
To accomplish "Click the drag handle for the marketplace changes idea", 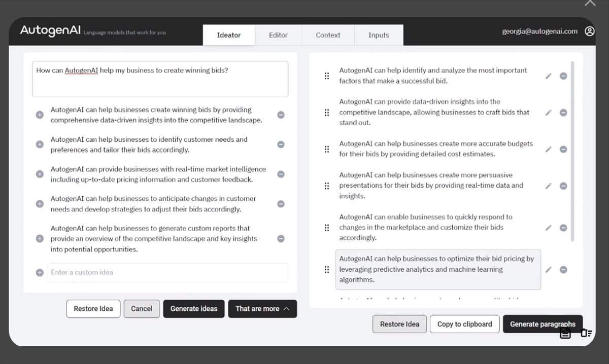I will (327, 228).
